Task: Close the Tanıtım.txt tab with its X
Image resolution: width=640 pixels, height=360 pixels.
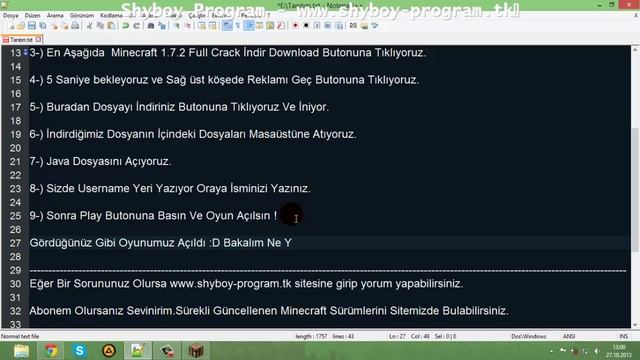Action: click(x=38, y=40)
